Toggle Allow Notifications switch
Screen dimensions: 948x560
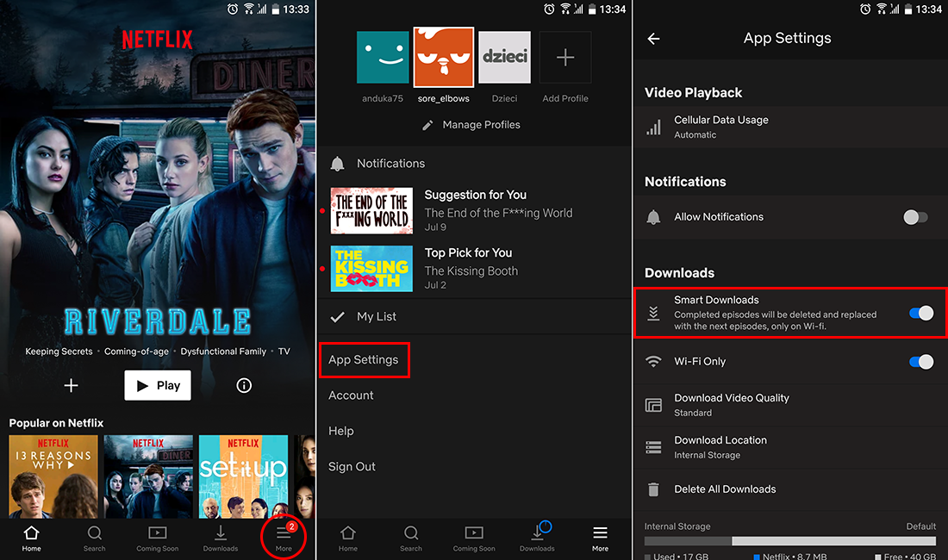click(915, 217)
